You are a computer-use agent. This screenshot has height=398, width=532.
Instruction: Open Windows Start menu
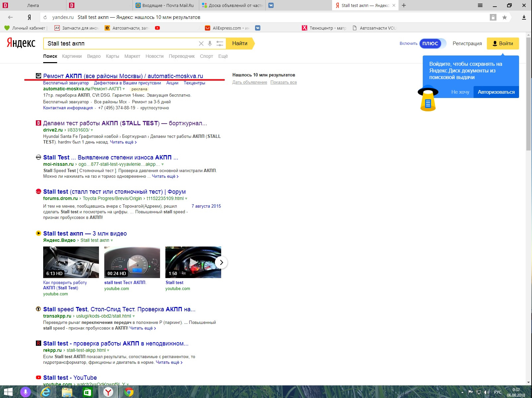pyautogui.click(x=8, y=392)
